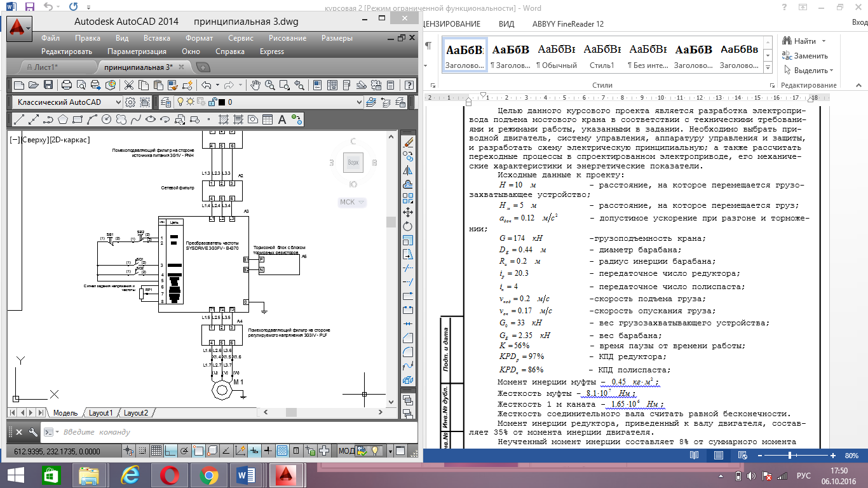Click the black layer color swatch

222,102
